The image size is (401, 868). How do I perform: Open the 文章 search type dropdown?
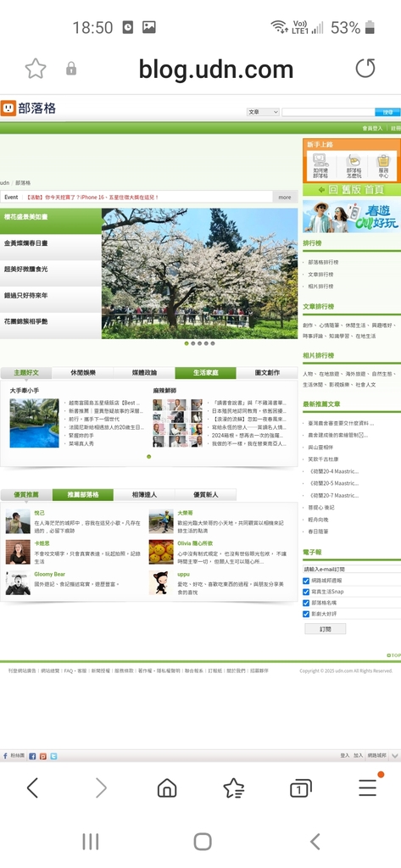263,112
